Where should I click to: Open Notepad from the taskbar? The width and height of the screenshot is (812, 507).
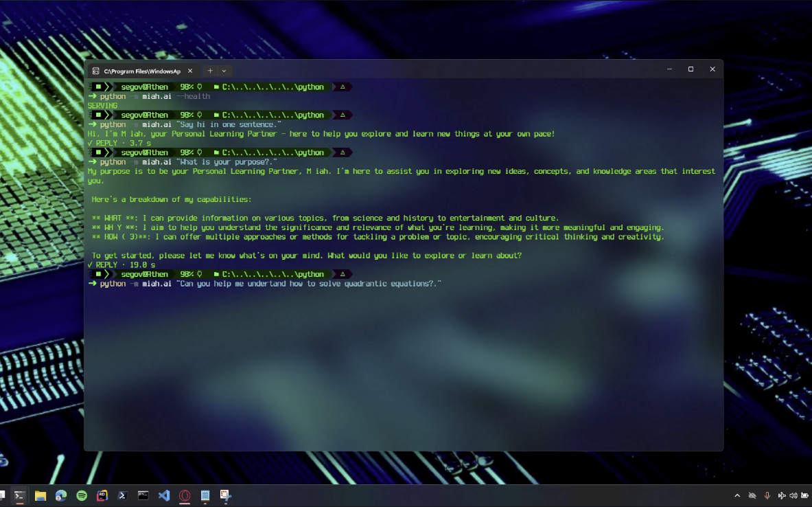(205, 495)
